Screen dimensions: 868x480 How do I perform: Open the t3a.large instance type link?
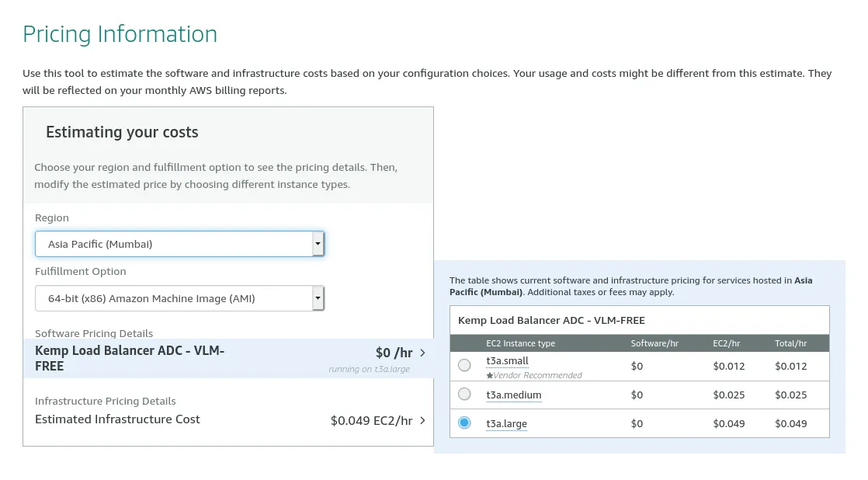click(x=506, y=423)
